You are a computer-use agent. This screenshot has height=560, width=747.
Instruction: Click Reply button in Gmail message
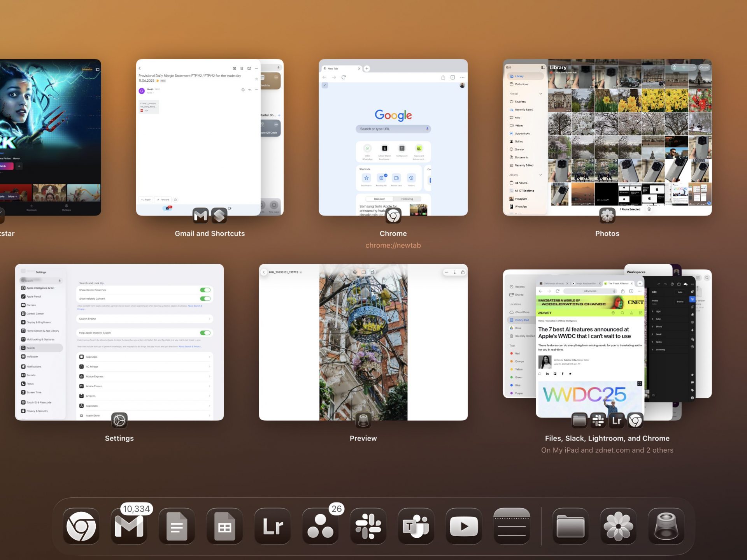[146, 200]
